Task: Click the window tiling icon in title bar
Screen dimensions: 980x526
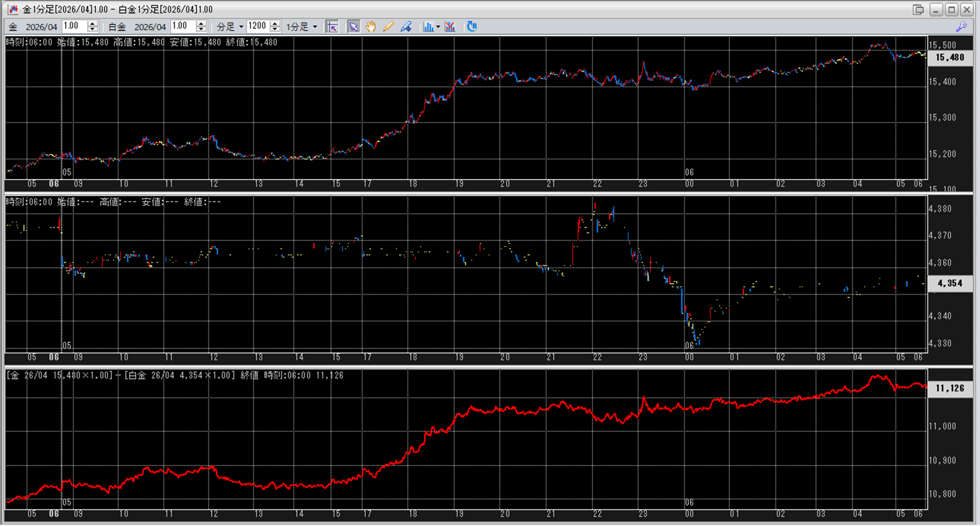Action: [918, 9]
